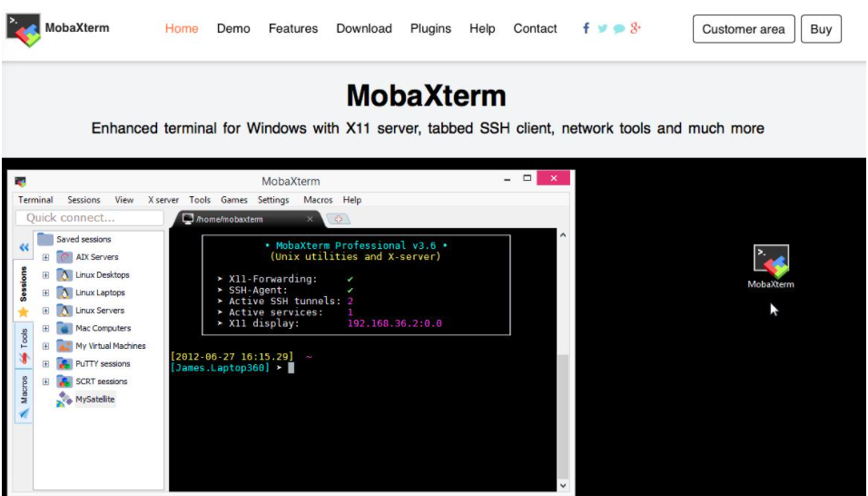Open the chat bubble social icon
The width and height of the screenshot is (868, 496).
pos(619,29)
